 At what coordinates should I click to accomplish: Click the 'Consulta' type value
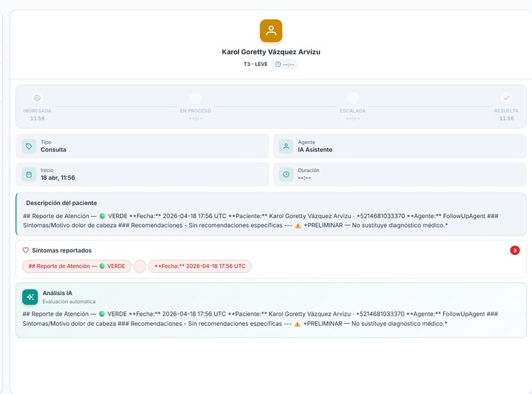tap(53, 149)
